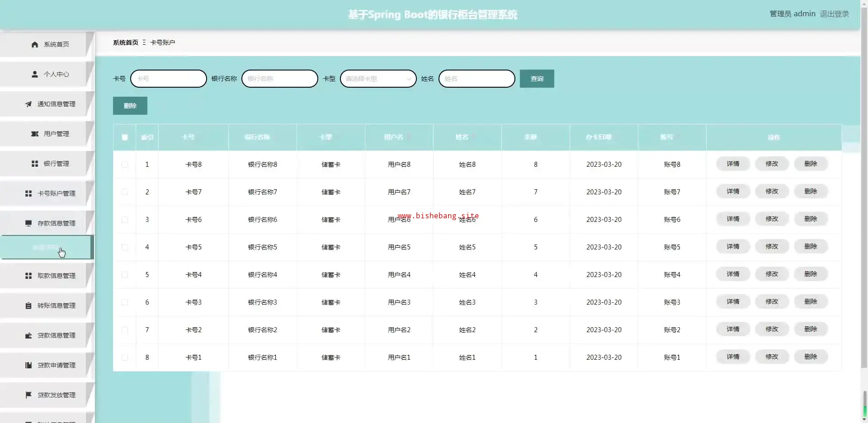Click the grid icon next to 银行管理
Screen dimensions: 868x423
(35, 164)
